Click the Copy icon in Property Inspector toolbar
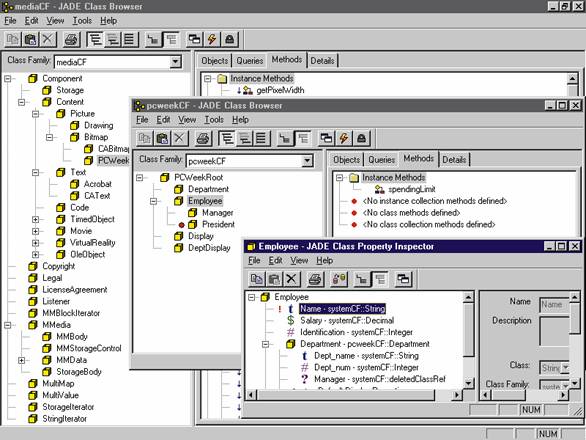The height and width of the screenshot is (440, 586). 256,279
